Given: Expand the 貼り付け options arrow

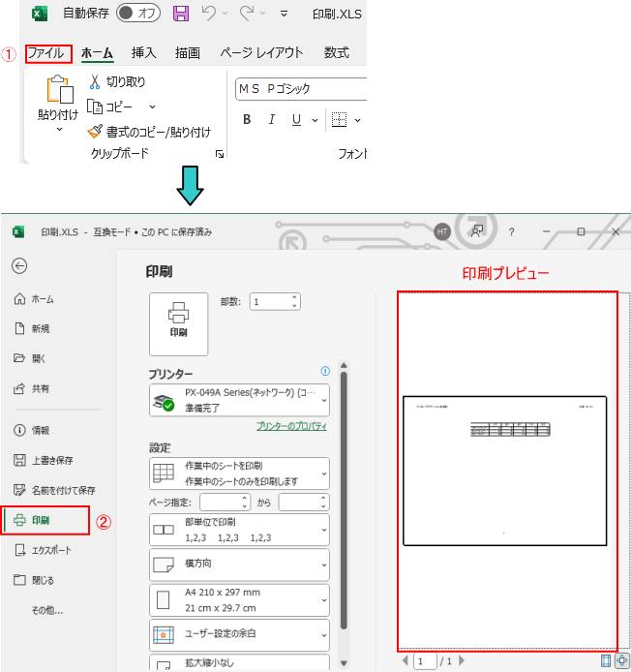Looking at the screenshot, I should 60,130.
